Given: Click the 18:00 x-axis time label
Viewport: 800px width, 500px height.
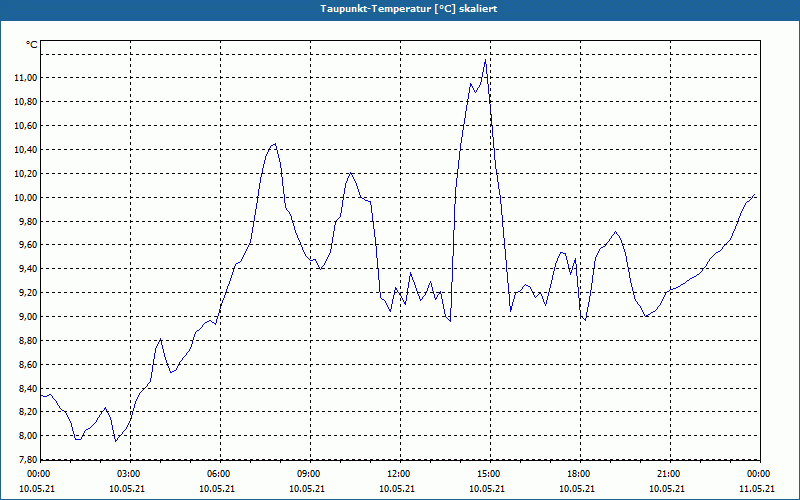Looking at the screenshot, I should point(580,474).
